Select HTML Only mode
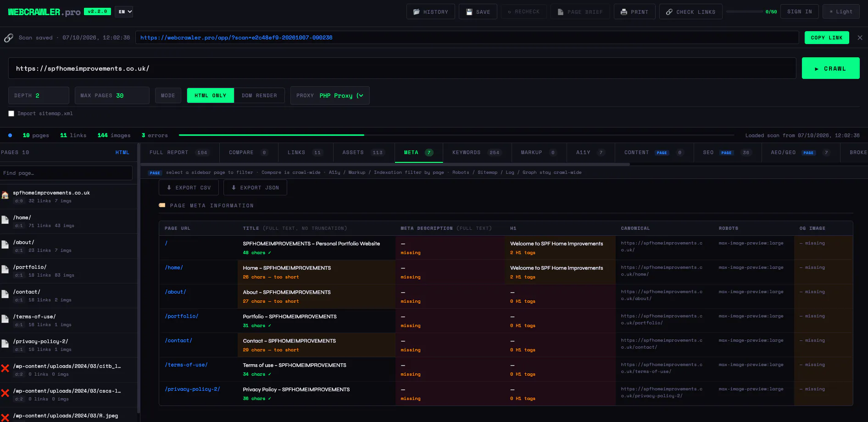Screen dimensions: 868x422 [x=211, y=95]
